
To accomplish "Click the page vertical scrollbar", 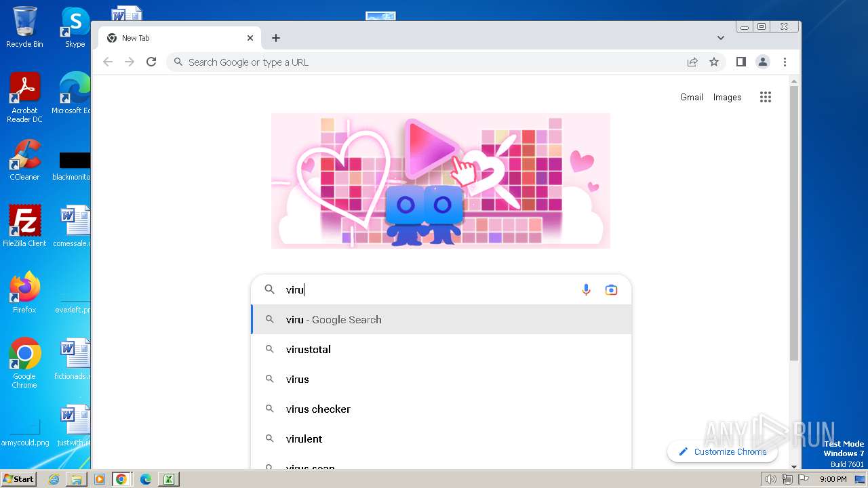I will tap(794, 224).
